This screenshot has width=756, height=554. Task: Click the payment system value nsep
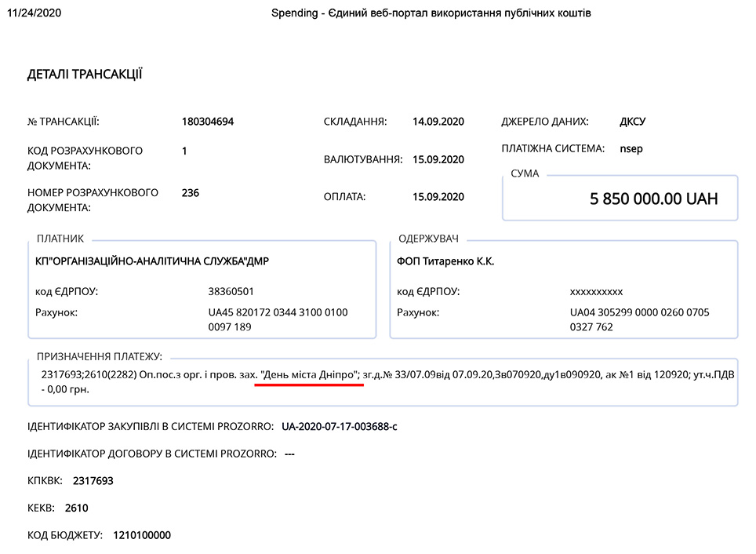pyautogui.click(x=631, y=148)
